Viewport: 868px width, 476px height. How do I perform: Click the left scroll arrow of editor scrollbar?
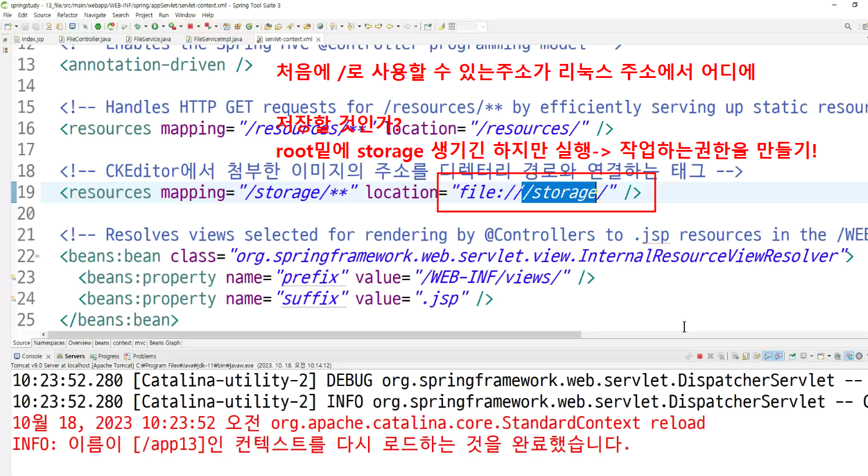(x=44, y=335)
